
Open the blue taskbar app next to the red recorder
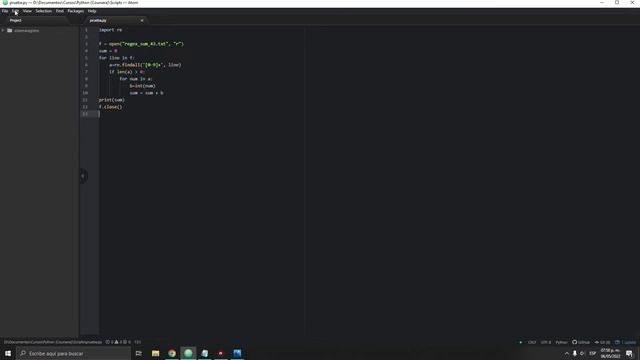tap(237, 353)
